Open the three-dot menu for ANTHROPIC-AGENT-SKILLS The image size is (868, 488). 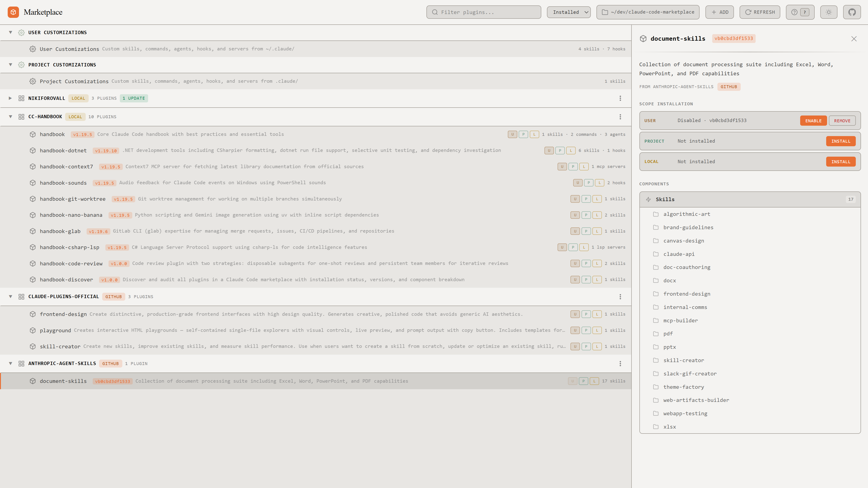(x=620, y=363)
